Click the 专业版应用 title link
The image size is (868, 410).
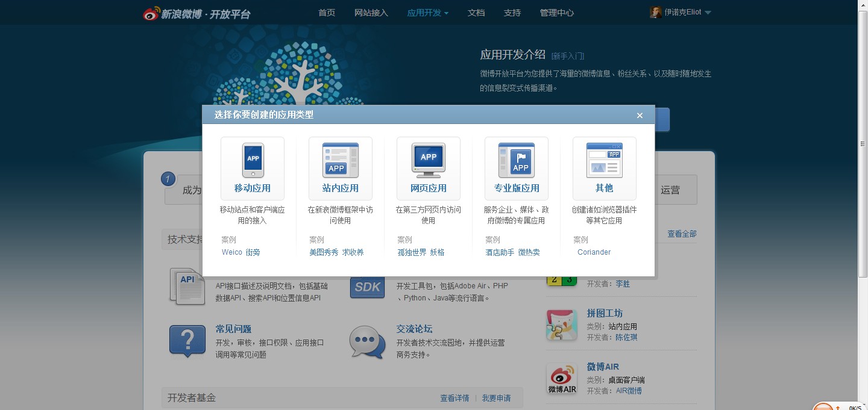[517, 188]
